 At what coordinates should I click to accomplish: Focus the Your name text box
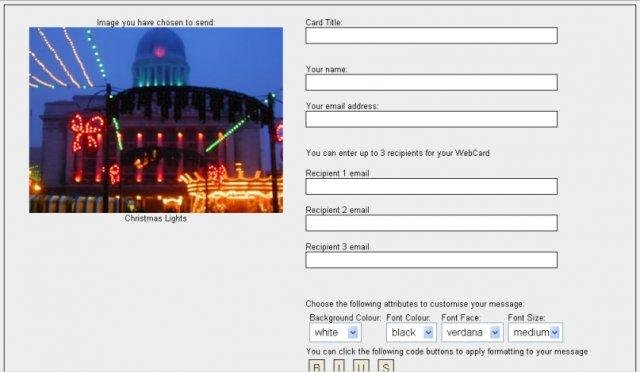(431, 82)
